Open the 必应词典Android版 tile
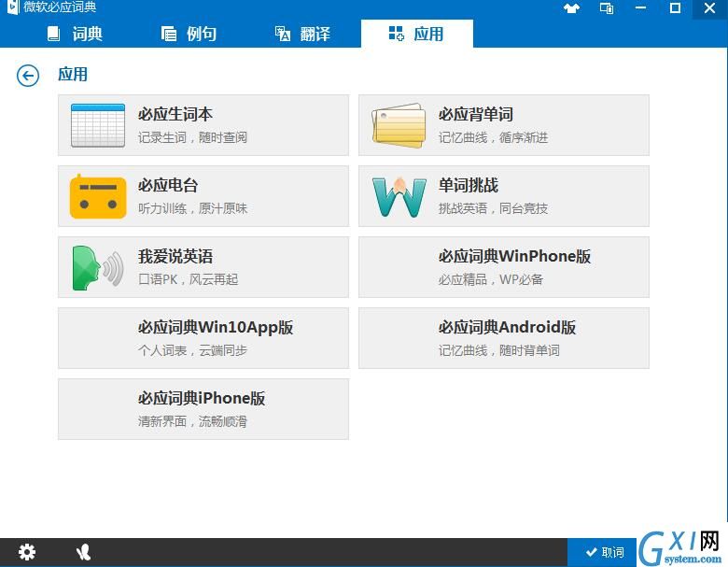 click(x=504, y=338)
